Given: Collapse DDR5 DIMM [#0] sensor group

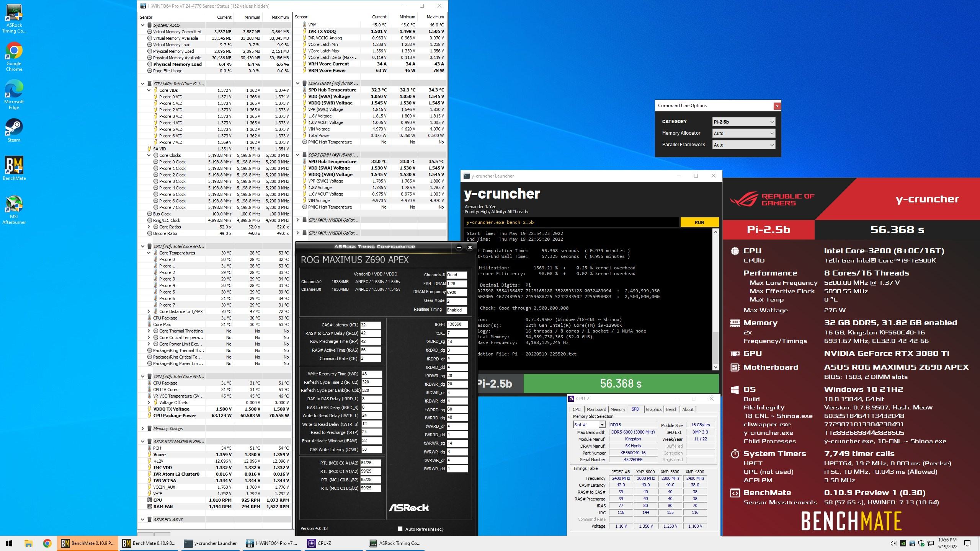Looking at the screenshot, I should click(298, 83).
